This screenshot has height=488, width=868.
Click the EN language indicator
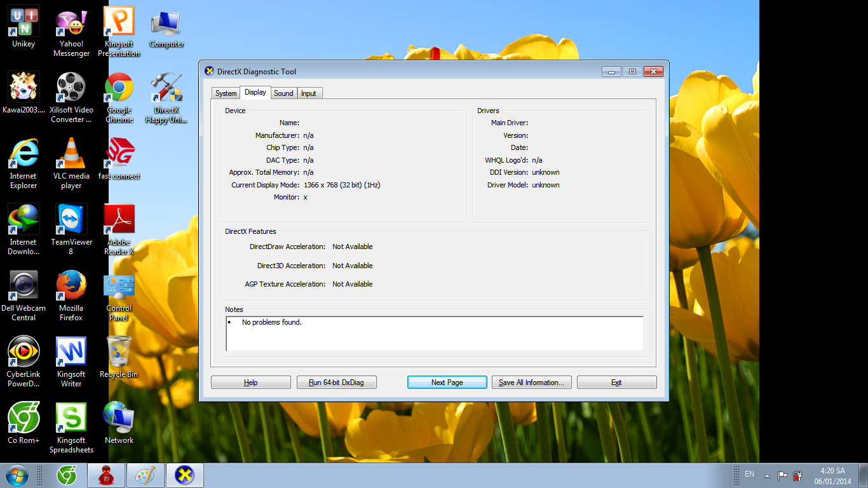pyautogui.click(x=750, y=474)
